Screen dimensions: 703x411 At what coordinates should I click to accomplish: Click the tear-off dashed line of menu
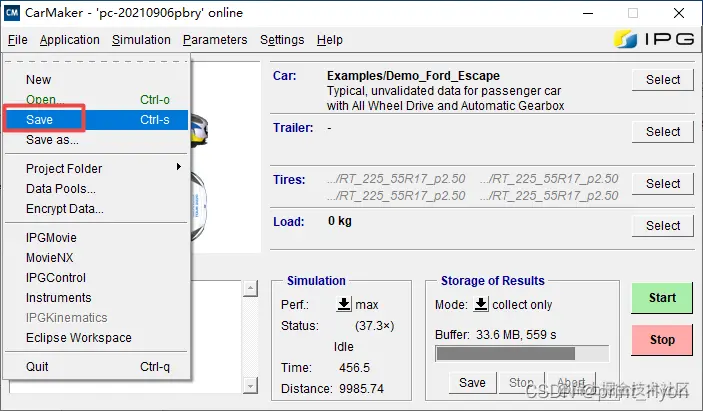96,61
